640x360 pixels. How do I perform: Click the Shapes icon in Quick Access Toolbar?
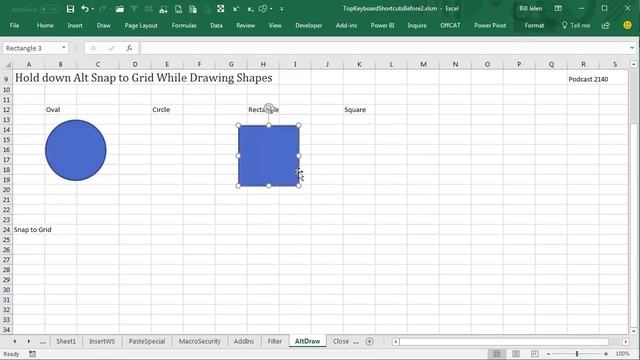click(x=263, y=9)
